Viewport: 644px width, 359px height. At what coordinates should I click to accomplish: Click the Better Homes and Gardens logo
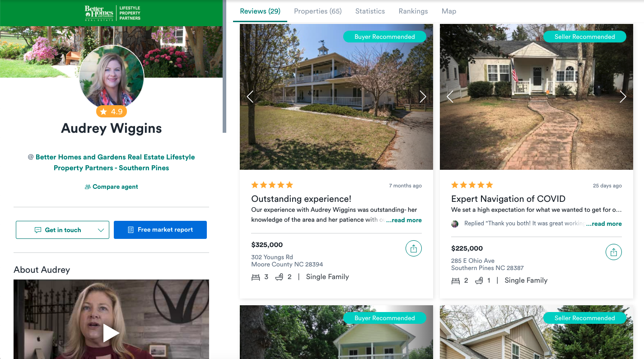point(112,13)
